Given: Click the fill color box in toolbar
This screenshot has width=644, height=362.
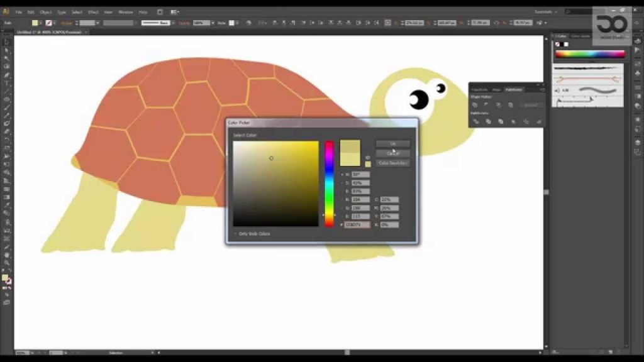Looking at the screenshot, I should coord(5,278).
